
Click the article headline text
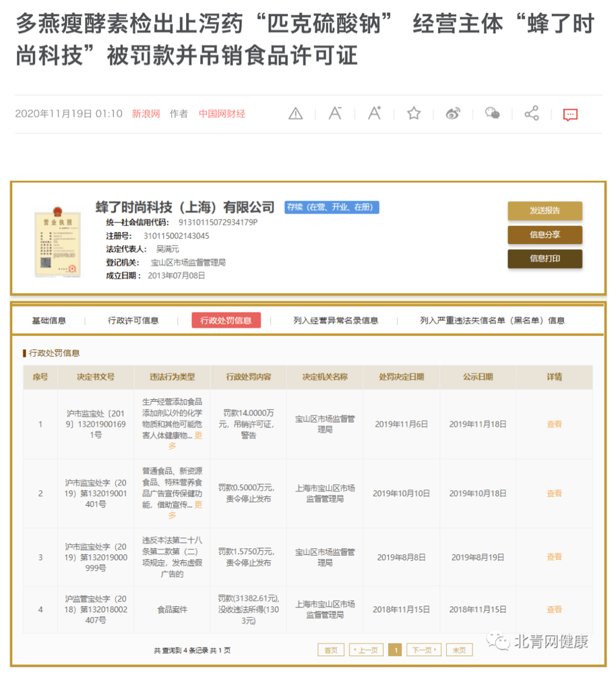pos(305,40)
